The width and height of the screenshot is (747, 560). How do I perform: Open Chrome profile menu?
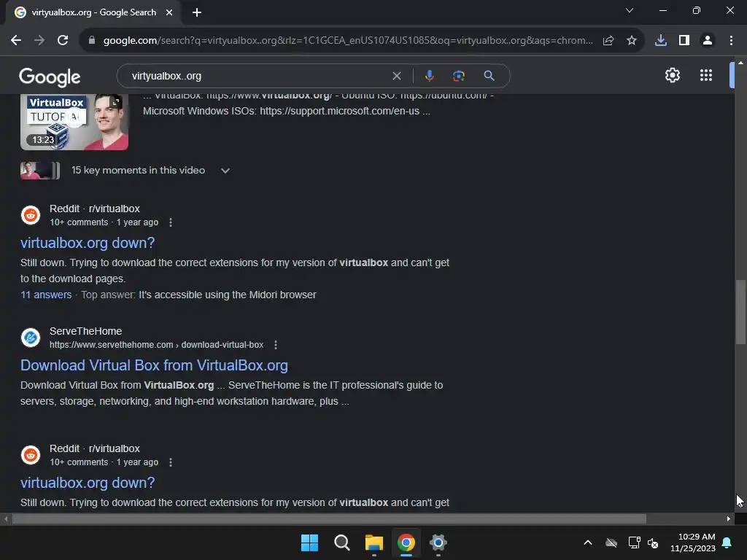pyautogui.click(x=708, y=41)
